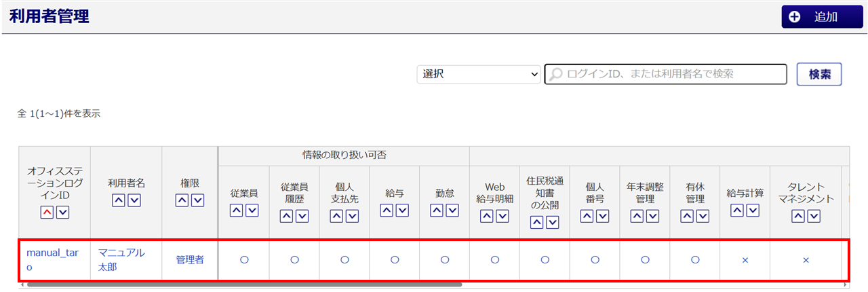
Task: Sort ascending by 給与 column
Action: 386,211
